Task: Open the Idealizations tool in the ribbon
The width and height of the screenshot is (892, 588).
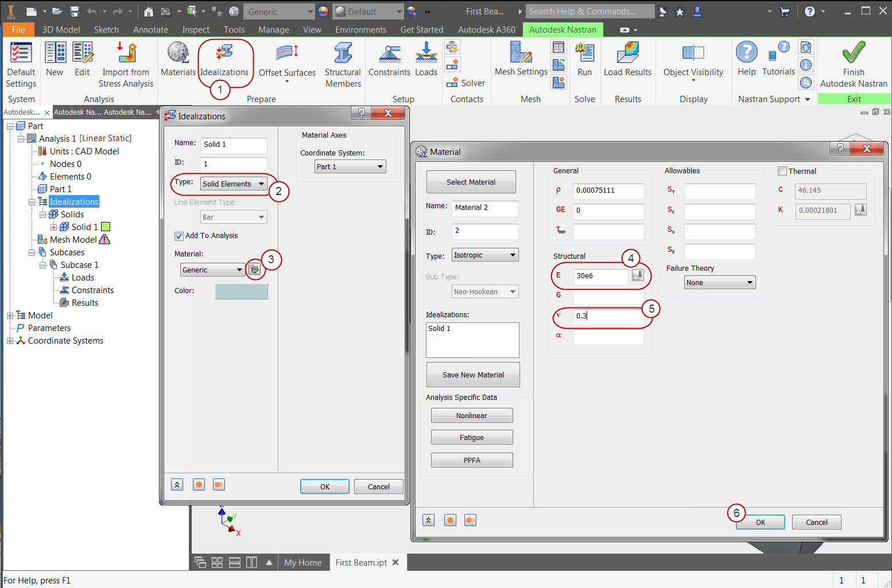Action: 224,60
